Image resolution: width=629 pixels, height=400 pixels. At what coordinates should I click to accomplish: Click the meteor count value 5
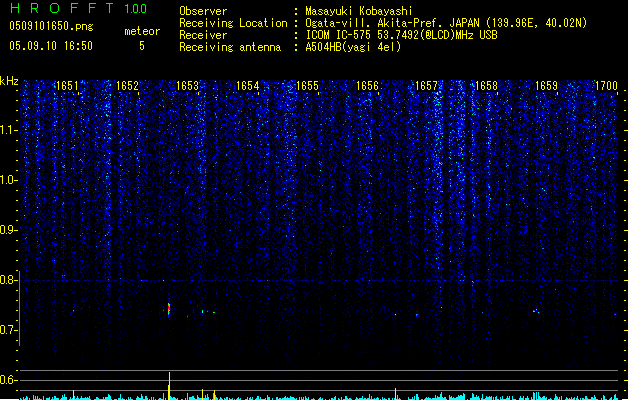click(x=142, y=46)
